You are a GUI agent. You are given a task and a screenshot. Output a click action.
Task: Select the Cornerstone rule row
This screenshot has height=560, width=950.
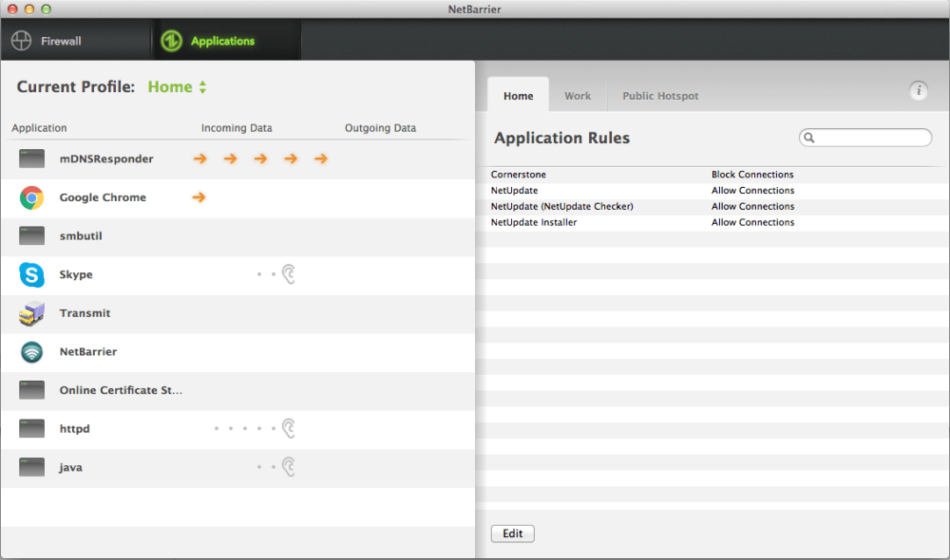pyautogui.click(x=712, y=175)
